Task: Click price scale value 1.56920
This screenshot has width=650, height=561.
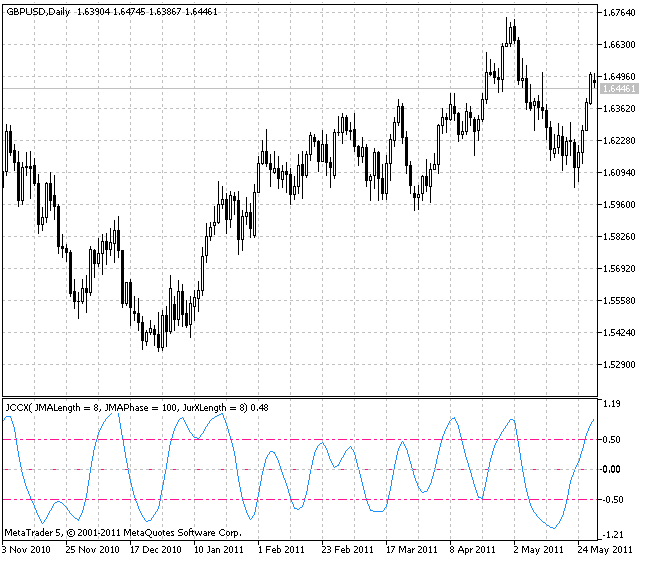Action: (x=619, y=269)
